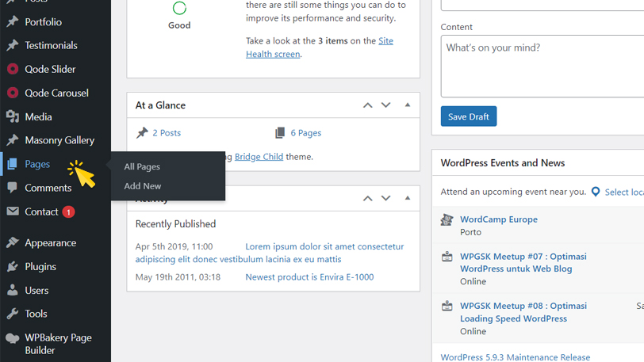Move At a Glance panel down

point(386,105)
